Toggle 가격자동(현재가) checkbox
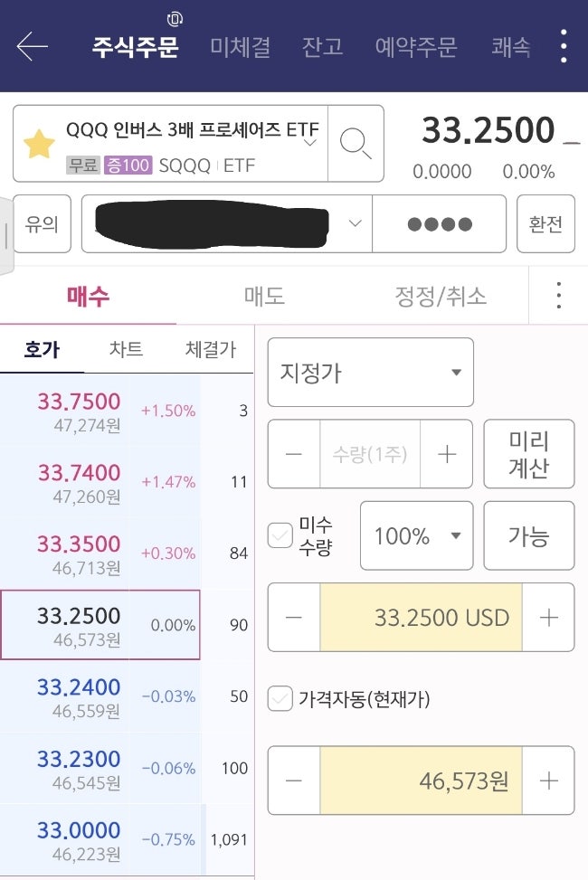This screenshot has height=880, width=588. pos(280,698)
